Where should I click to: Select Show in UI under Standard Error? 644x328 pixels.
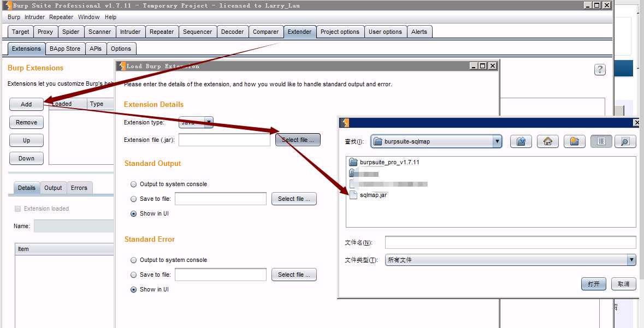click(133, 290)
